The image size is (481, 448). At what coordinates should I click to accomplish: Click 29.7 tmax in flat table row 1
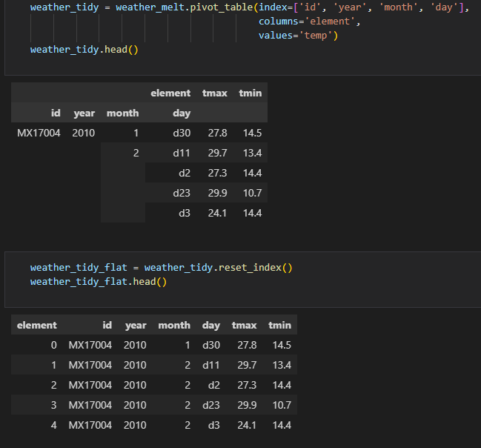point(247,365)
